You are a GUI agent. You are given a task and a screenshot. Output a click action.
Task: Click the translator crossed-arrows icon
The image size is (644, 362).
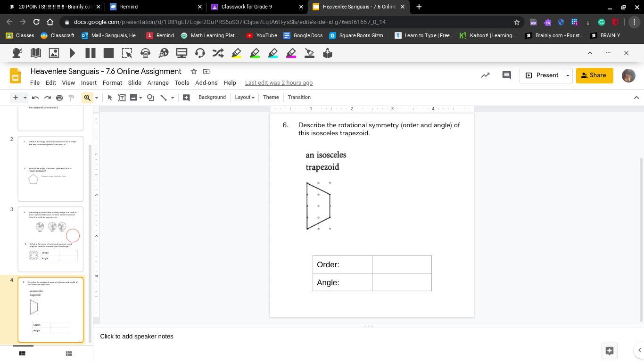[218, 53]
